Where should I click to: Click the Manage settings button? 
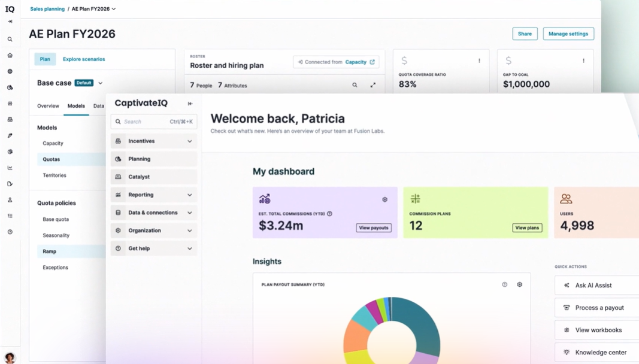[568, 34]
